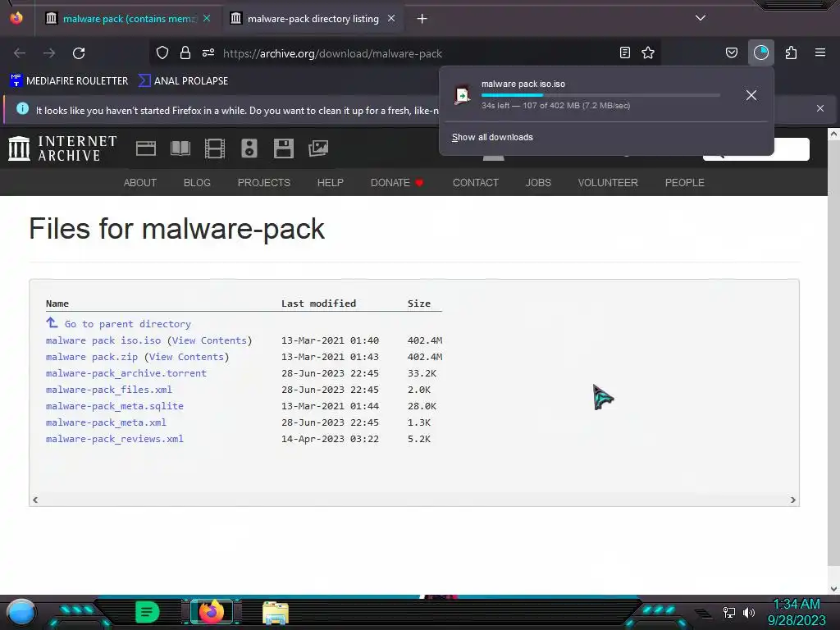Open the Texts book icon
This screenshot has height=630, width=840.
coord(180,148)
